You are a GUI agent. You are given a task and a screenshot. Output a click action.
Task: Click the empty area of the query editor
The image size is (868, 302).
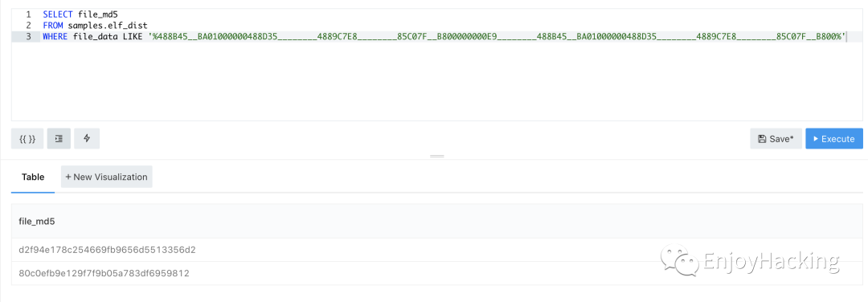click(x=436, y=83)
